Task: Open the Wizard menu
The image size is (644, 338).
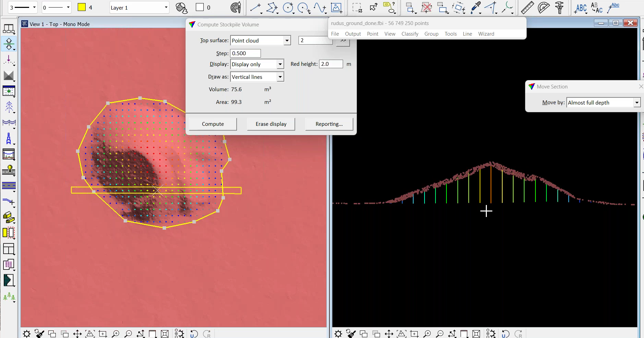Action: (x=486, y=34)
